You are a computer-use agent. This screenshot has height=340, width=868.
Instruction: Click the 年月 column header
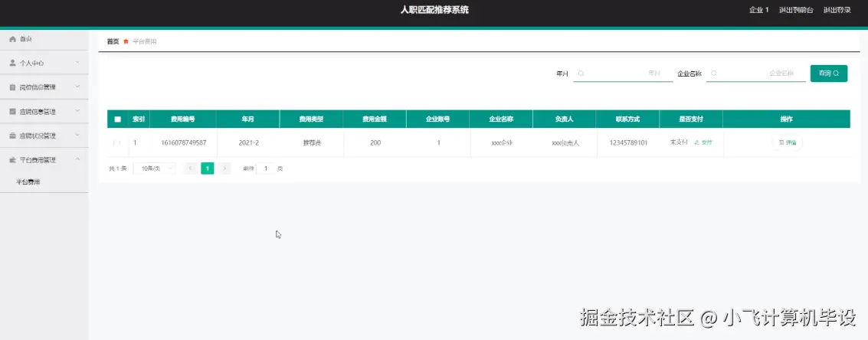coord(248,119)
